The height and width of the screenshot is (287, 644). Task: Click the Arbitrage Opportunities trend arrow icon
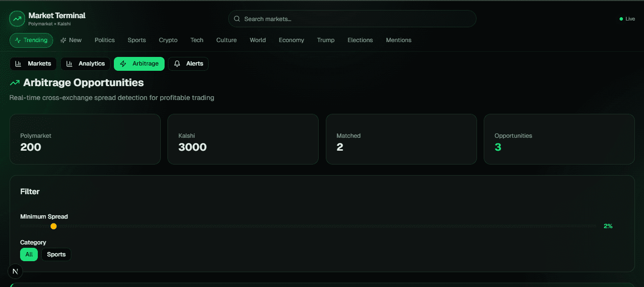click(x=15, y=83)
